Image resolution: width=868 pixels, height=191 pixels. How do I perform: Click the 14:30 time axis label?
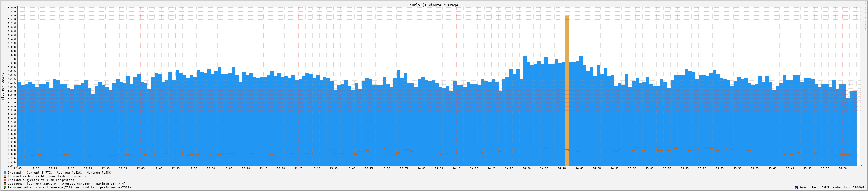pos(526,168)
